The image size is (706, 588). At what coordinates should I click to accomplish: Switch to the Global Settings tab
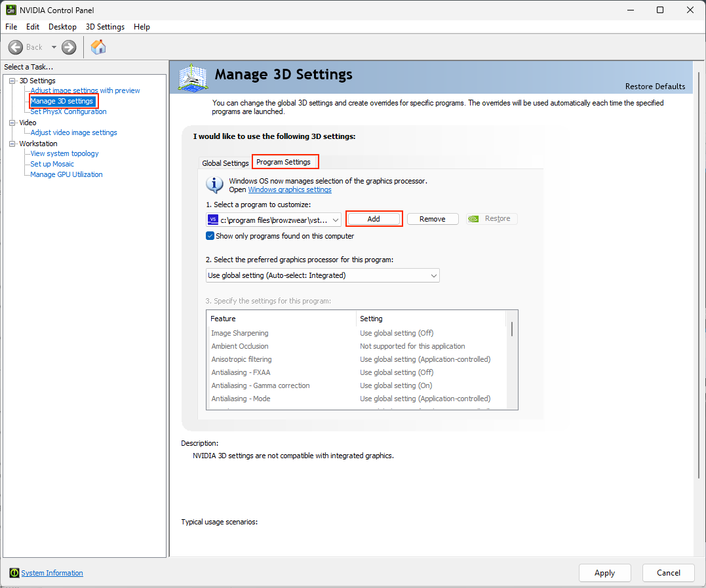(225, 163)
